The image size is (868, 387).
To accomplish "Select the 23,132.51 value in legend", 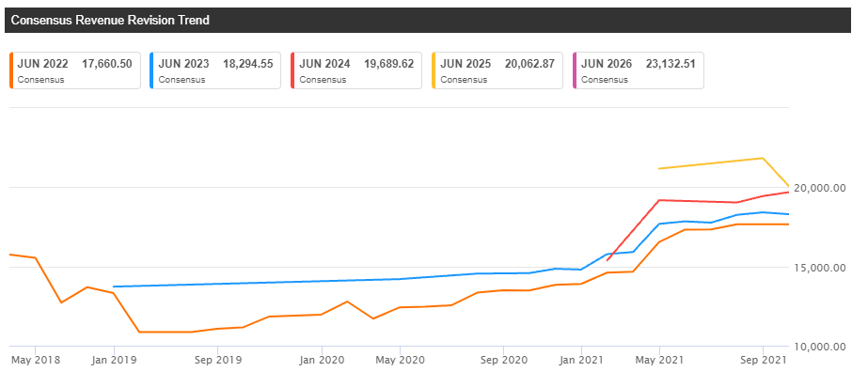I will tap(671, 64).
